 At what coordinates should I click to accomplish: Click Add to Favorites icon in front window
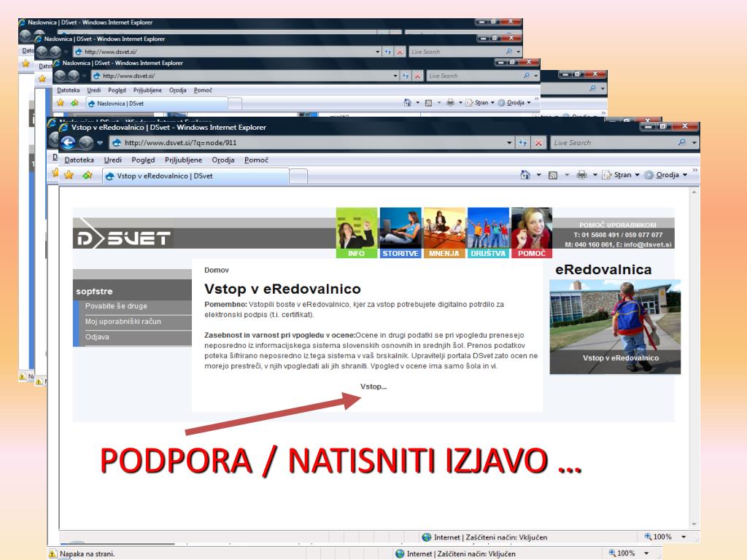tap(88, 175)
